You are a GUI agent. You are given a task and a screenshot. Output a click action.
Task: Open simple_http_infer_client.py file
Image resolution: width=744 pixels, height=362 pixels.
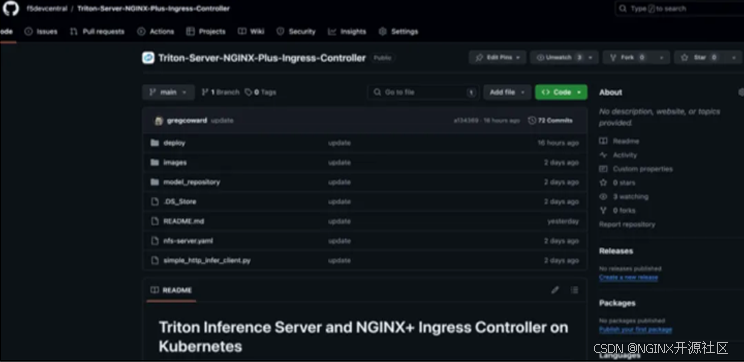coord(207,260)
